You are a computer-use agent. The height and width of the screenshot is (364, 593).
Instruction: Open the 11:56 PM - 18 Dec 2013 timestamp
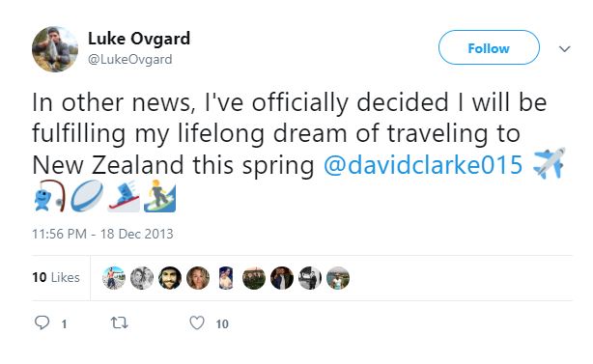[102, 234]
